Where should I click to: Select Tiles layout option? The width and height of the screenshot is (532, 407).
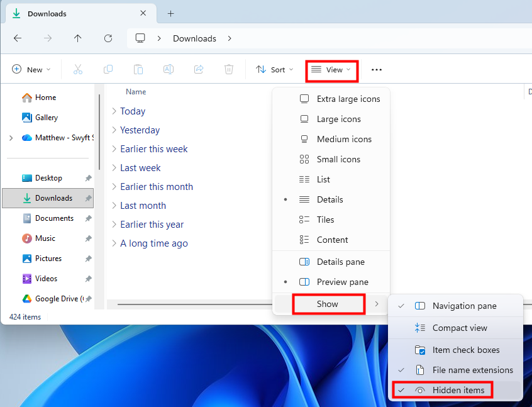coord(331,220)
